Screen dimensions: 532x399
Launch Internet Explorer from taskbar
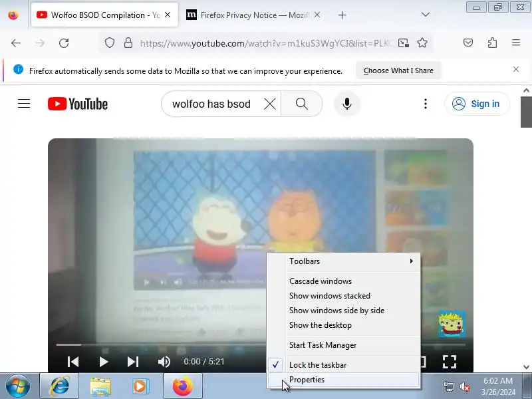[x=59, y=386]
